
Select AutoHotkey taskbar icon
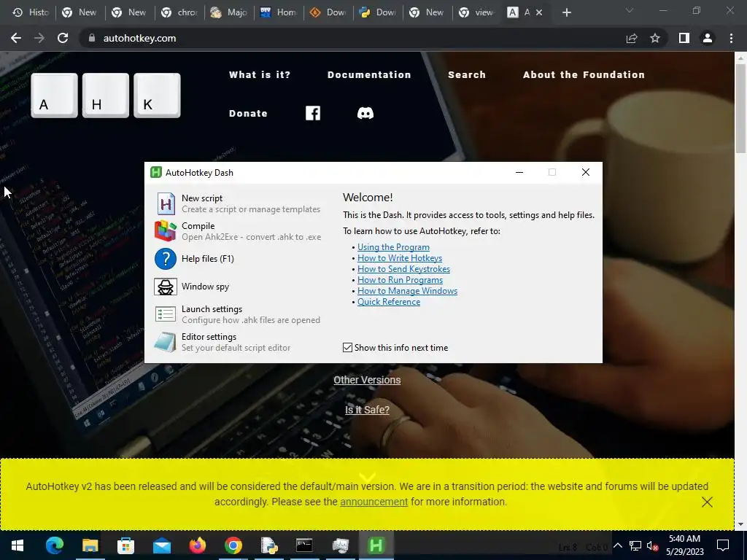point(376,545)
